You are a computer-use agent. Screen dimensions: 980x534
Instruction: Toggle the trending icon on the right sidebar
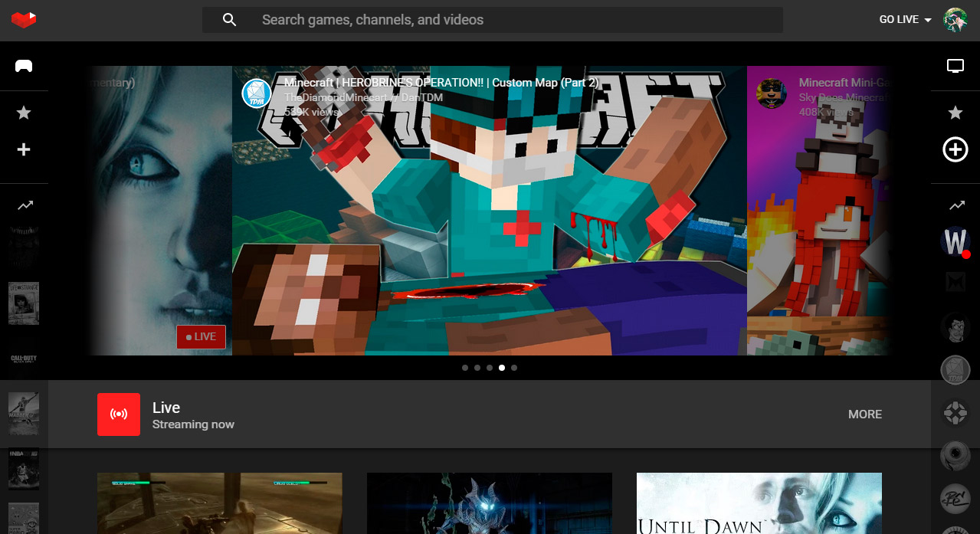(955, 205)
